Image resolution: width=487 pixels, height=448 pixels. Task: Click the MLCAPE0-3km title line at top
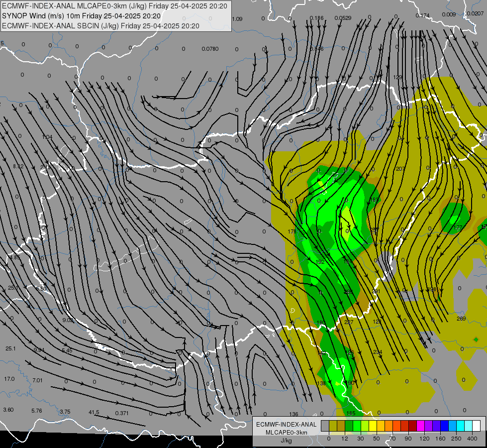coord(114,6)
